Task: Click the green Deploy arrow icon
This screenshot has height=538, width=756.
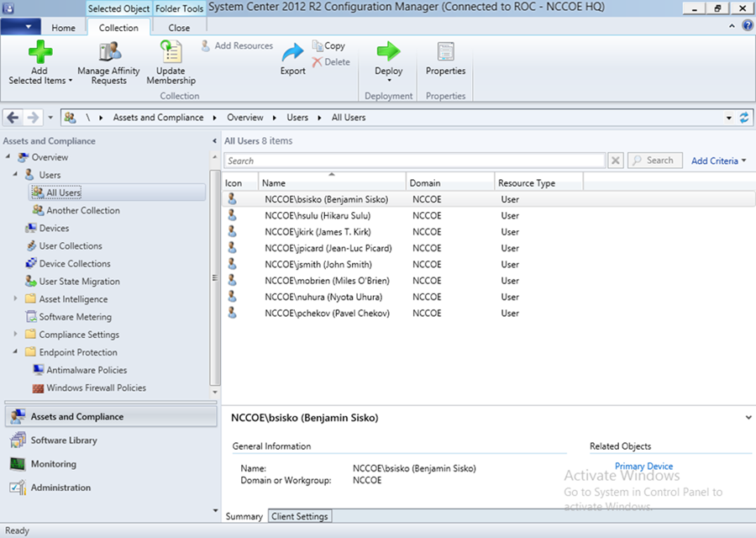Action: coord(388,50)
